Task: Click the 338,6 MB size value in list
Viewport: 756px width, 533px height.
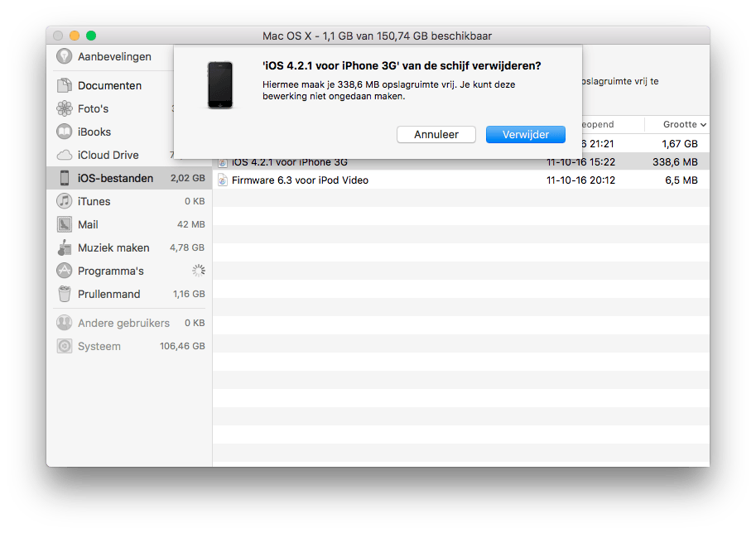Action: click(x=675, y=162)
